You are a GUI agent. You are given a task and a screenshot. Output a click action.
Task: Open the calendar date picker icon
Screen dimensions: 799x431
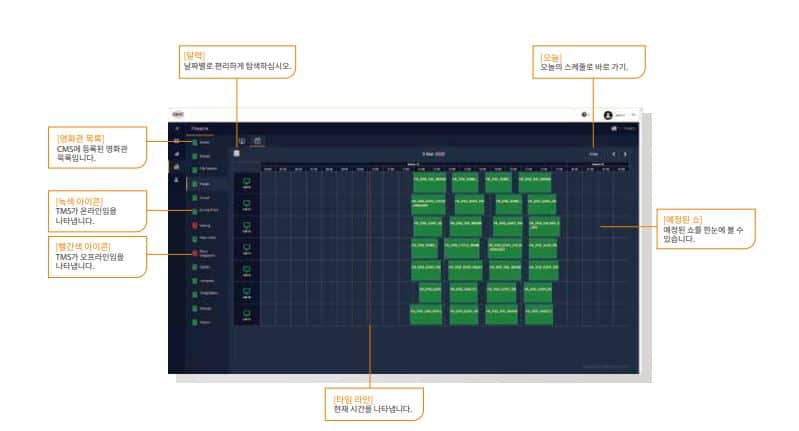(x=236, y=154)
